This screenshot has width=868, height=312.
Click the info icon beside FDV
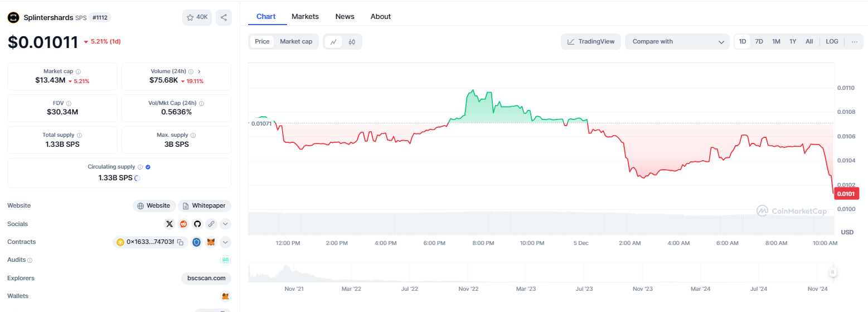[69, 103]
